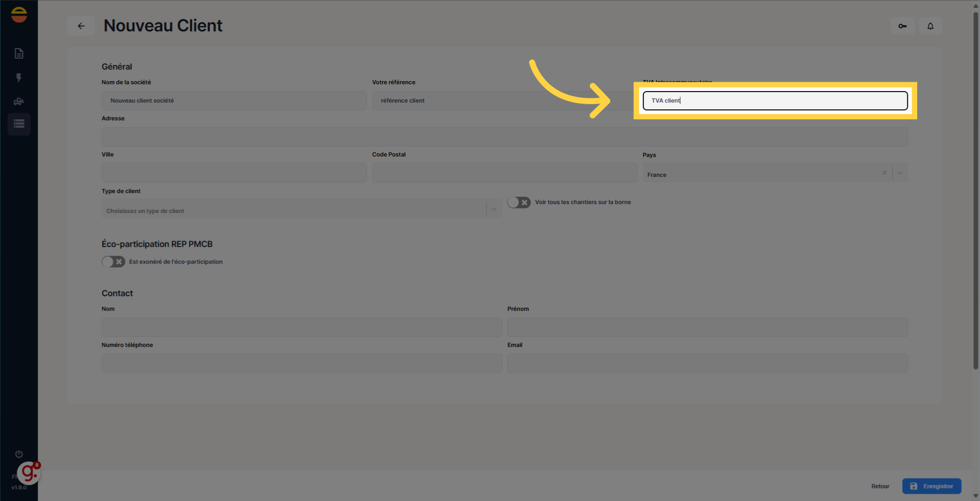
Task: Click the power icon at the sidebar bottom
Action: pyautogui.click(x=19, y=454)
